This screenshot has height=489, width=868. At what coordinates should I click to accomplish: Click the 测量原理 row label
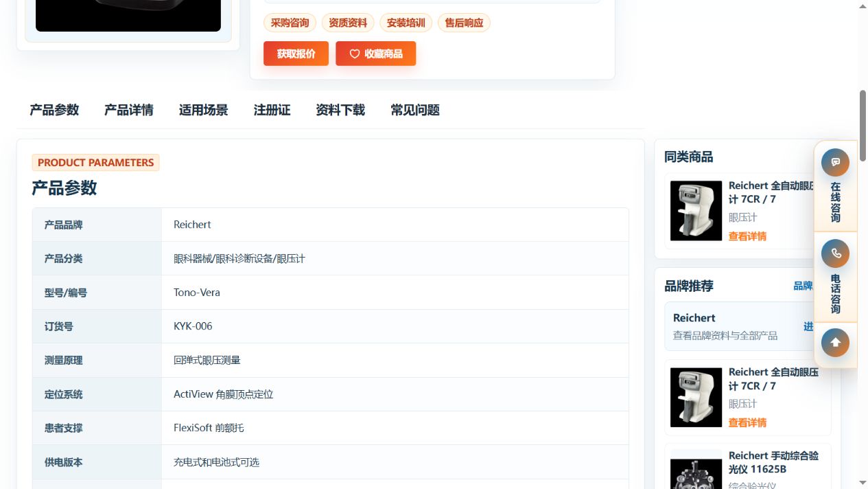coord(64,360)
